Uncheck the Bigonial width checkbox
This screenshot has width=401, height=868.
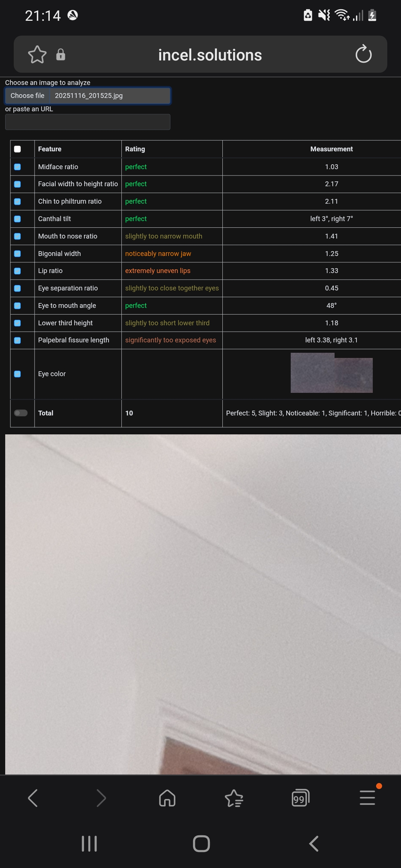click(17, 254)
